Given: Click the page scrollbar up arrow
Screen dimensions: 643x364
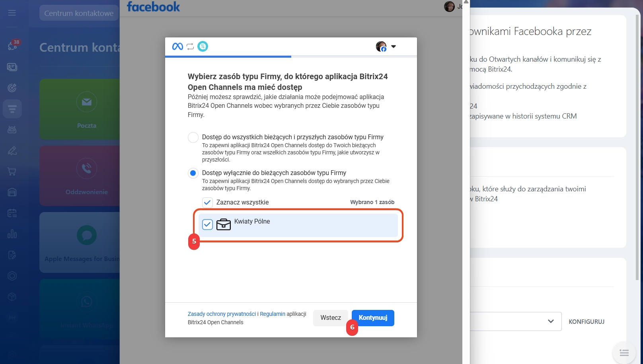Looking at the screenshot, I should click(466, 2).
